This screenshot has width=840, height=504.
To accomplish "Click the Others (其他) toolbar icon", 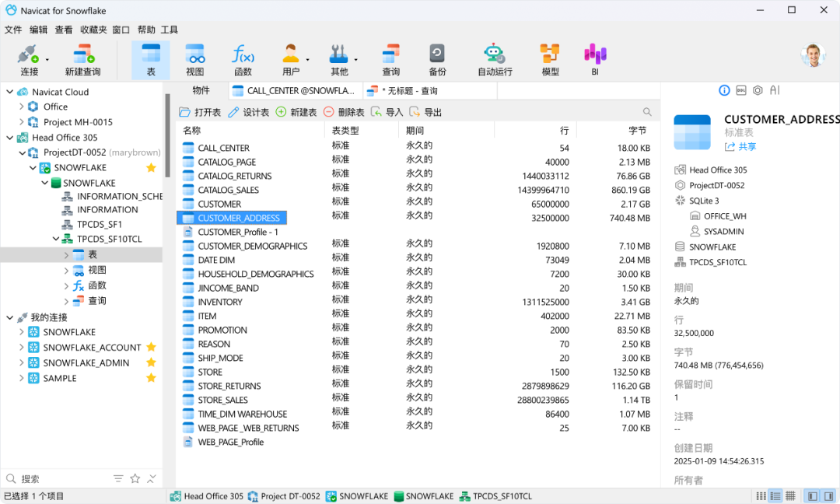I will [x=338, y=60].
